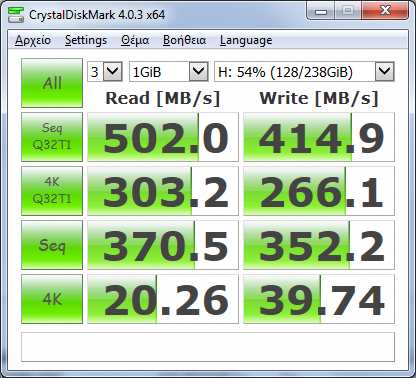
Task: Start the 4K Q32T1 benchmark
Action: click(x=52, y=191)
